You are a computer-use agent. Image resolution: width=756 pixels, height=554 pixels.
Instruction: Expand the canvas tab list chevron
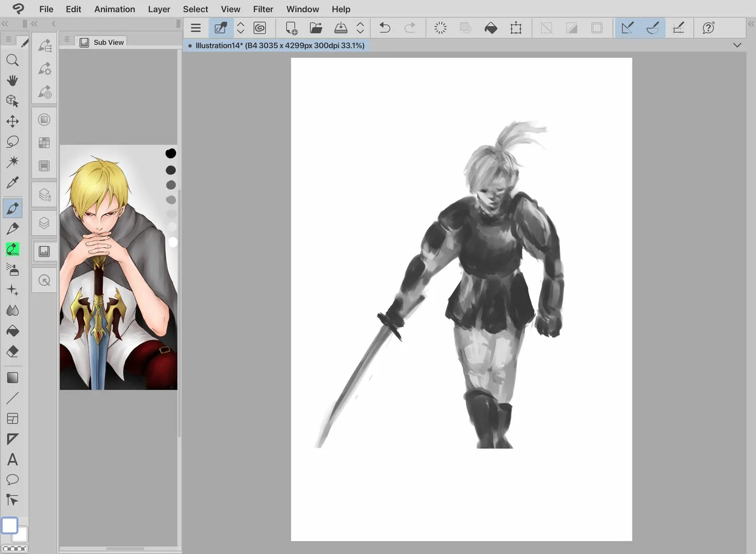737,45
